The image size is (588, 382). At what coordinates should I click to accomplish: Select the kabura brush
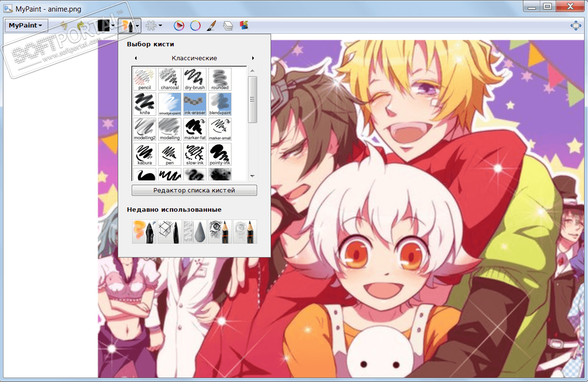click(x=145, y=154)
